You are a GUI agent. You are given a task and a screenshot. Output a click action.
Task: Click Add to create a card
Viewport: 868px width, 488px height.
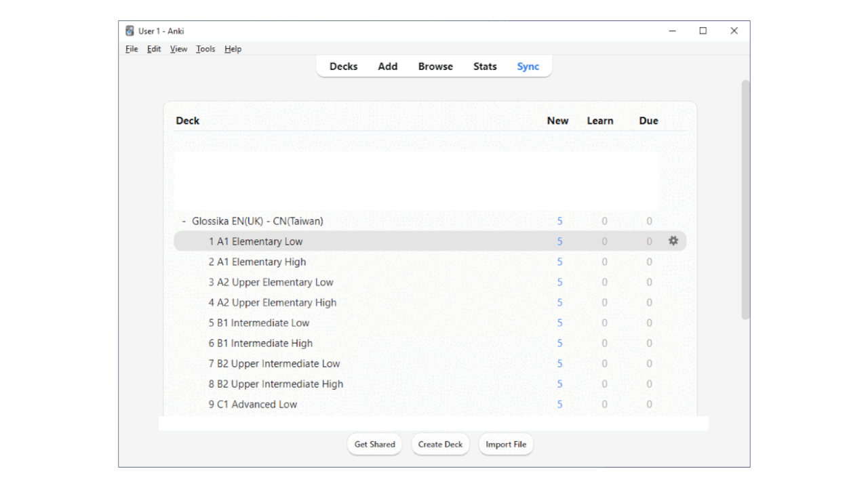click(x=388, y=66)
